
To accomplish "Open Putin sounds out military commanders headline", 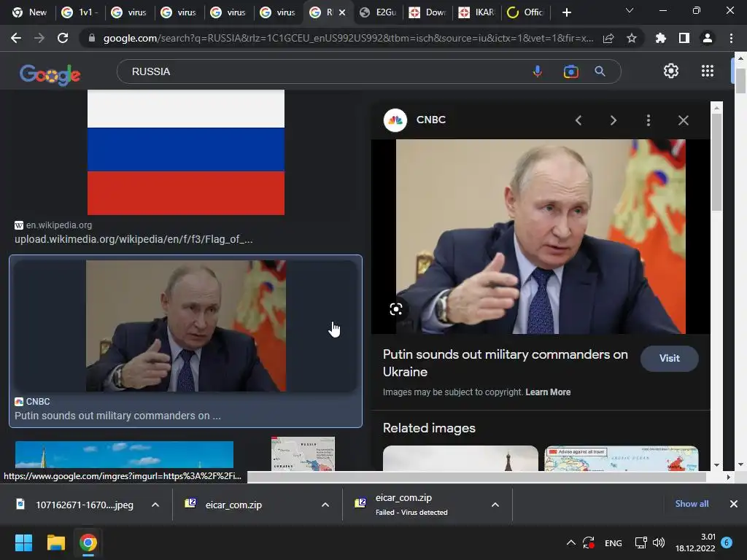I will pos(505,363).
